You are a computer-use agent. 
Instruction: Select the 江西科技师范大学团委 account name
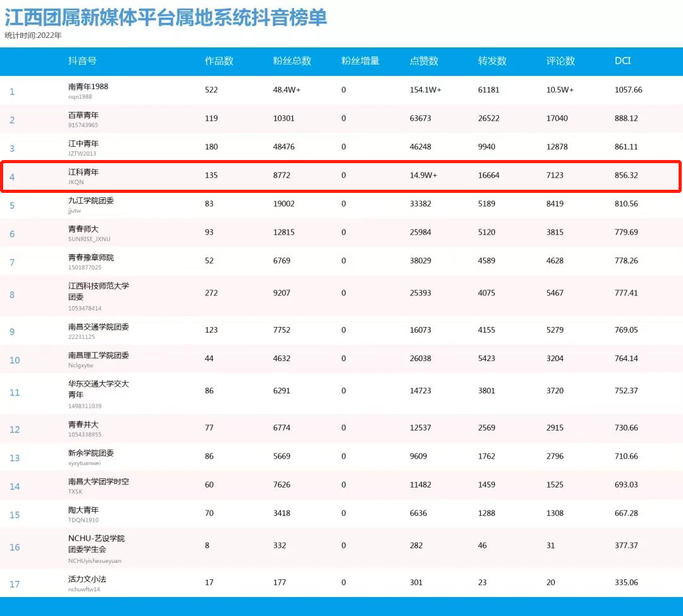click(99, 292)
